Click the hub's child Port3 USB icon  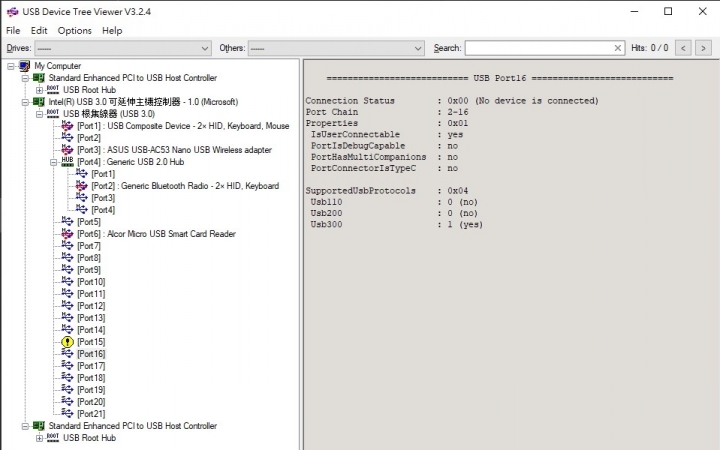(81, 197)
